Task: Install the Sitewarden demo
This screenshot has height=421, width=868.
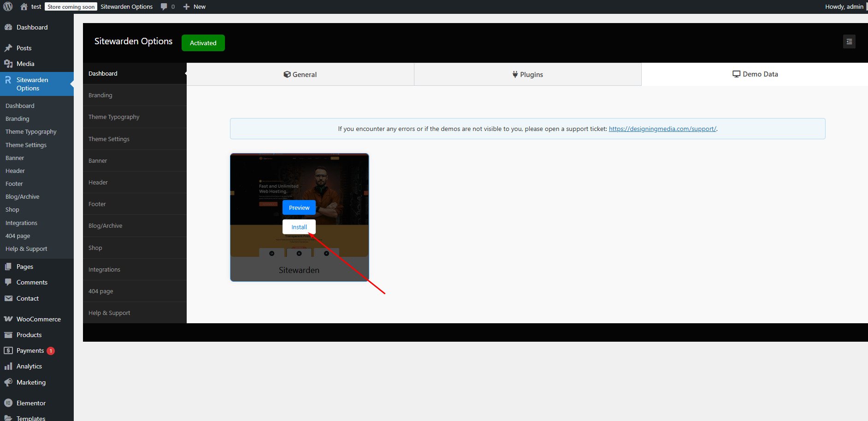Action: point(299,227)
